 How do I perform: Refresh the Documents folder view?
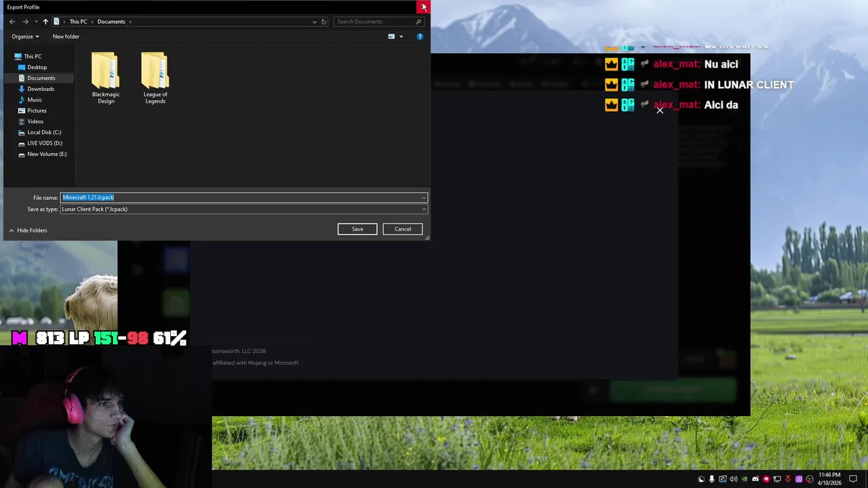point(323,22)
